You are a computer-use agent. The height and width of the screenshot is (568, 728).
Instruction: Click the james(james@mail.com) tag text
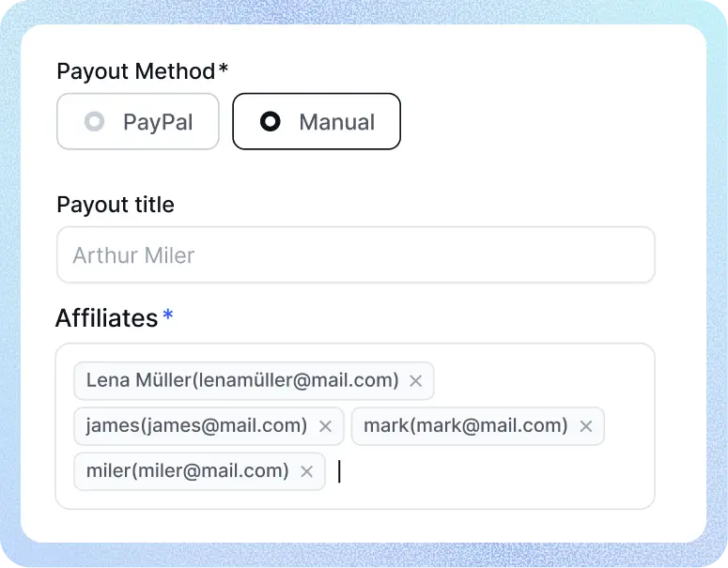196,425
